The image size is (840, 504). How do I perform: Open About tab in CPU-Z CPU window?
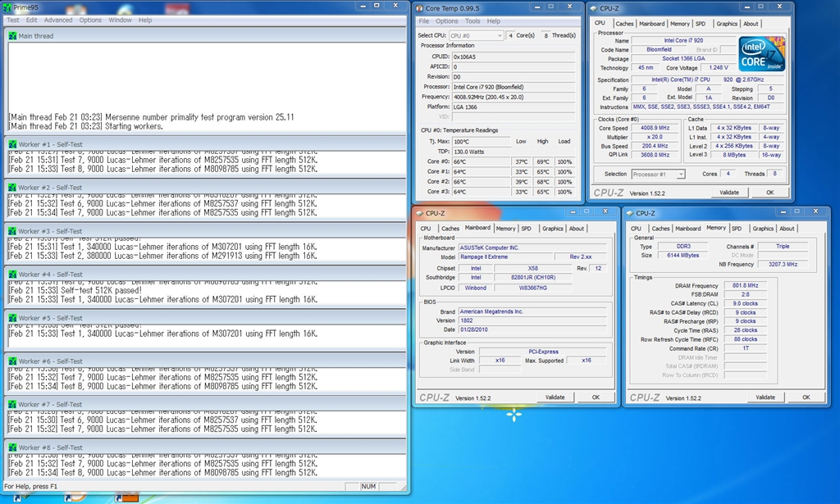pyautogui.click(x=751, y=24)
